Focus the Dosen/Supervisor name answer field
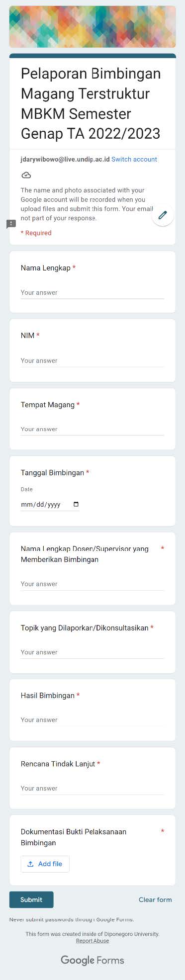This screenshot has width=185, height=980. click(x=92, y=584)
